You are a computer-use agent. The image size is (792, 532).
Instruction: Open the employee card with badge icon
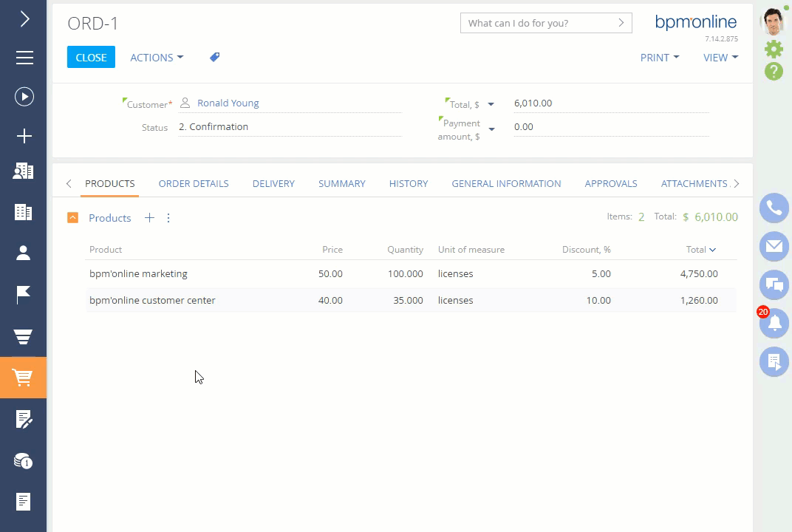pyautogui.click(x=23, y=171)
